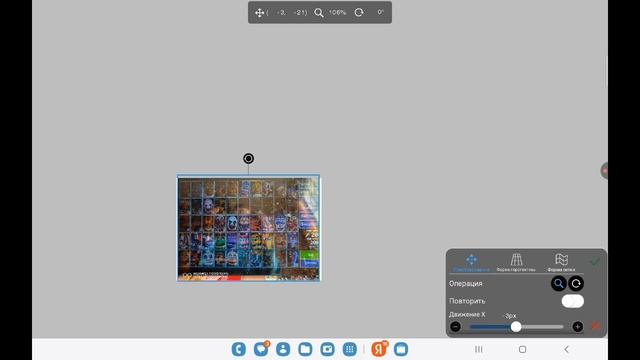Image resolution: width=640 pixels, height=360 pixels.
Task: Tap the Home navigation button
Action: pos(522,349)
